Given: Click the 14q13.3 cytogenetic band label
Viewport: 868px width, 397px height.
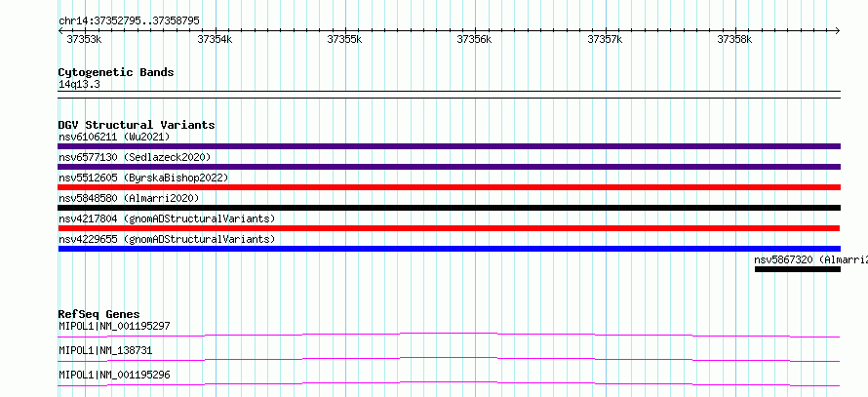Looking at the screenshot, I should pyautogui.click(x=79, y=85).
